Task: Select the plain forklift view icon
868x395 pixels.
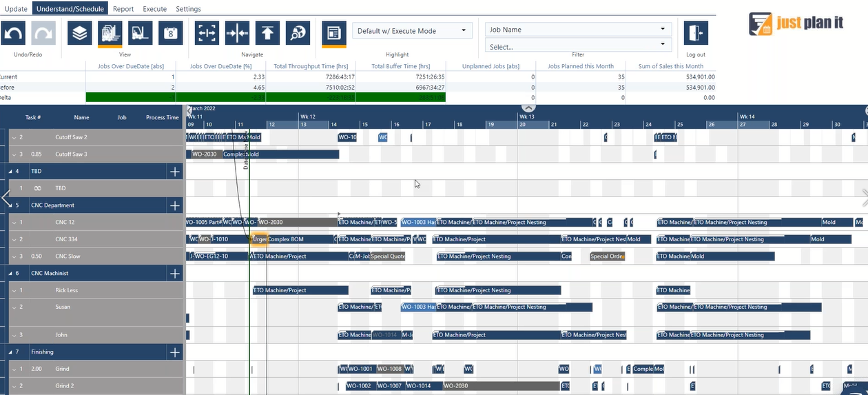Action: (141, 33)
